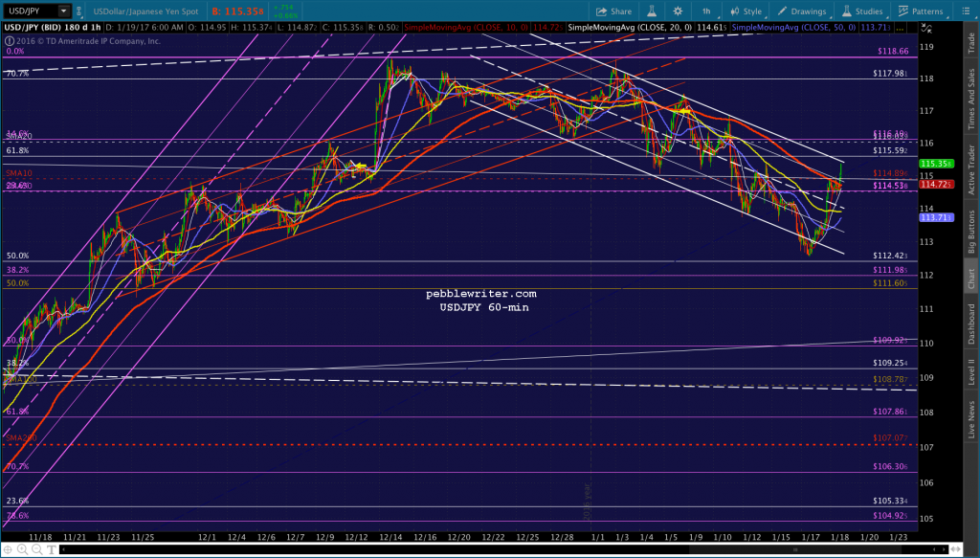
Task: Click the horizontal scrollbar right arrow
Action: pos(945,550)
